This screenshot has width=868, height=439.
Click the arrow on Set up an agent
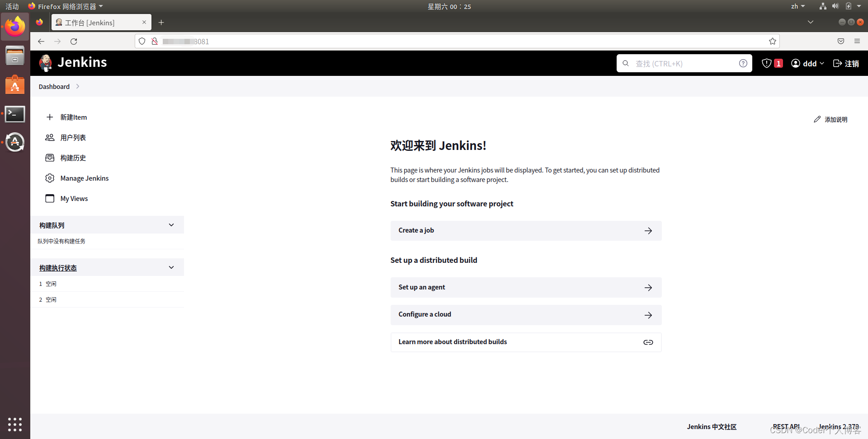coord(648,288)
